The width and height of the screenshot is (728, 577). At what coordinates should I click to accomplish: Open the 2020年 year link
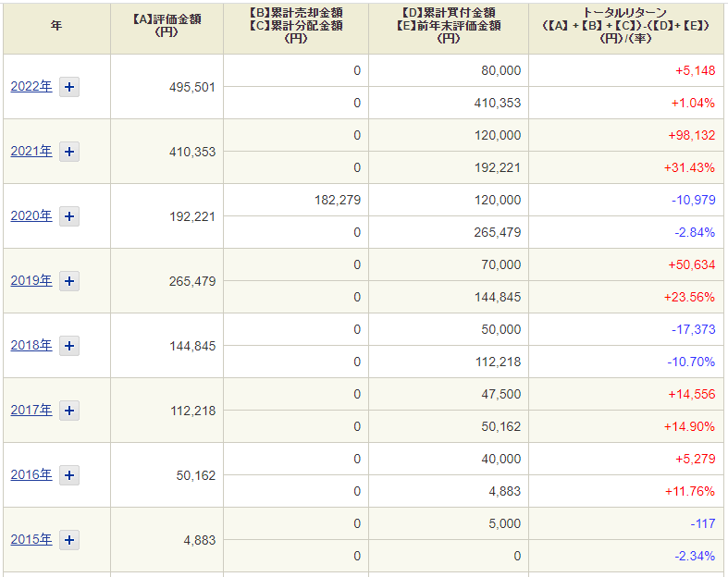click(31, 215)
